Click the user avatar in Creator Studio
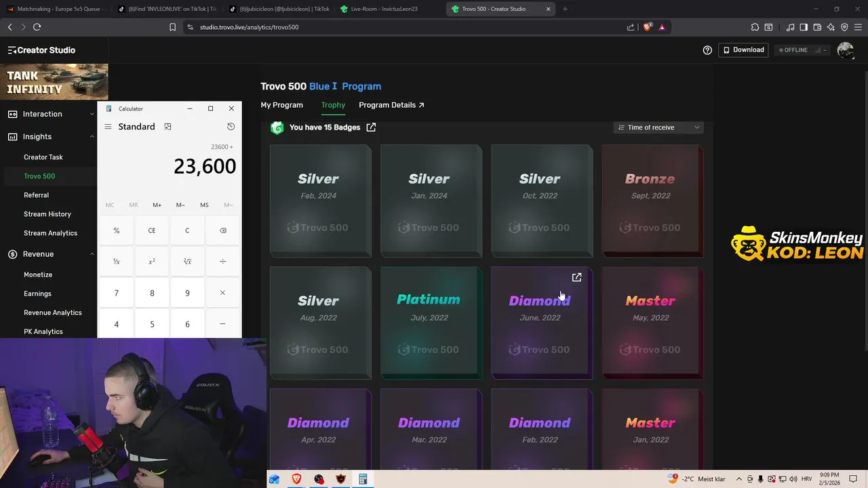This screenshot has height=488, width=868. (845, 50)
